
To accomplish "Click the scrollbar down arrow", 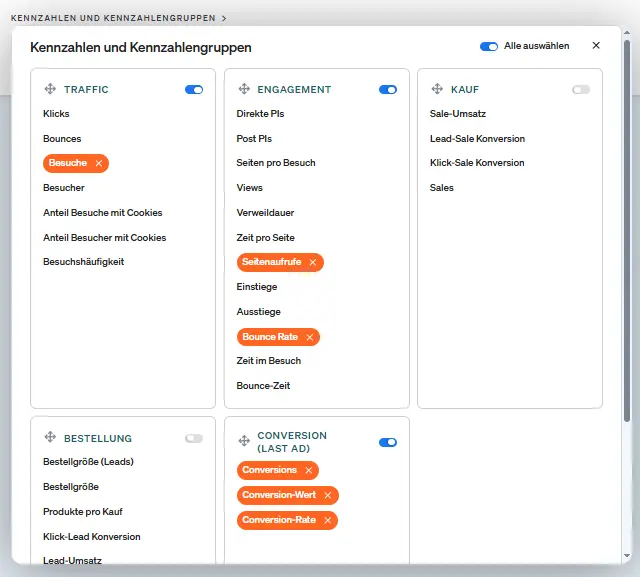I will [x=627, y=556].
